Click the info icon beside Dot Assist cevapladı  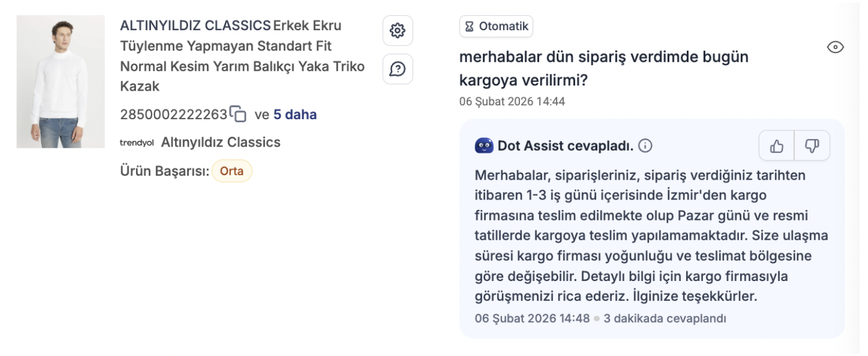645,146
